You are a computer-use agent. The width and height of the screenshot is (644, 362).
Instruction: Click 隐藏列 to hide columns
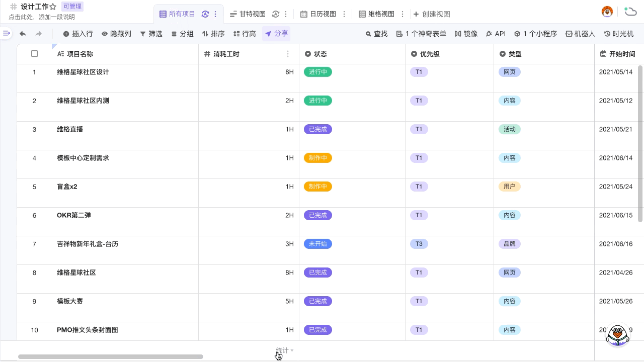tap(116, 34)
